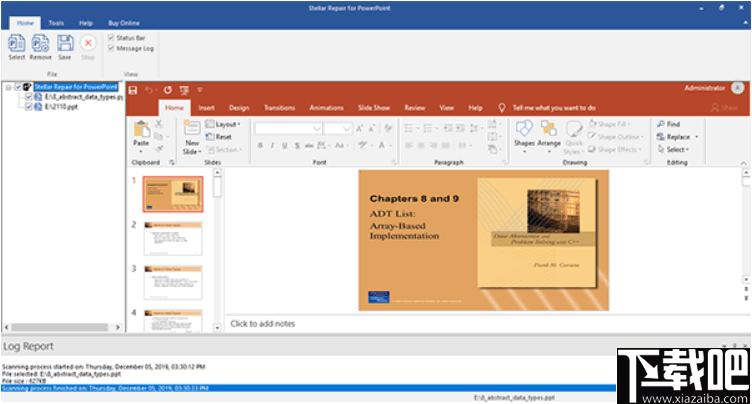Uncheck the E:\2110.ppt file checkbox
The height and width of the screenshot is (404, 752).
pyautogui.click(x=28, y=107)
